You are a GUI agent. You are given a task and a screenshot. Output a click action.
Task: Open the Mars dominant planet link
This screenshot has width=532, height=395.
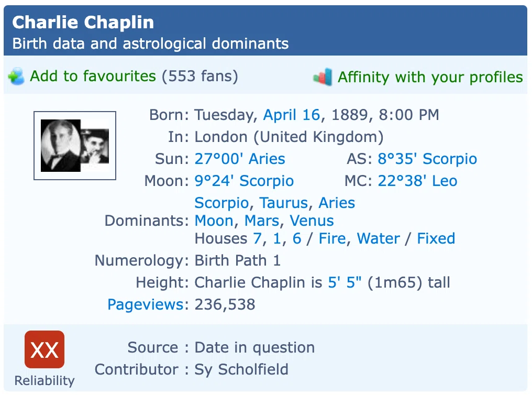[262, 221]
